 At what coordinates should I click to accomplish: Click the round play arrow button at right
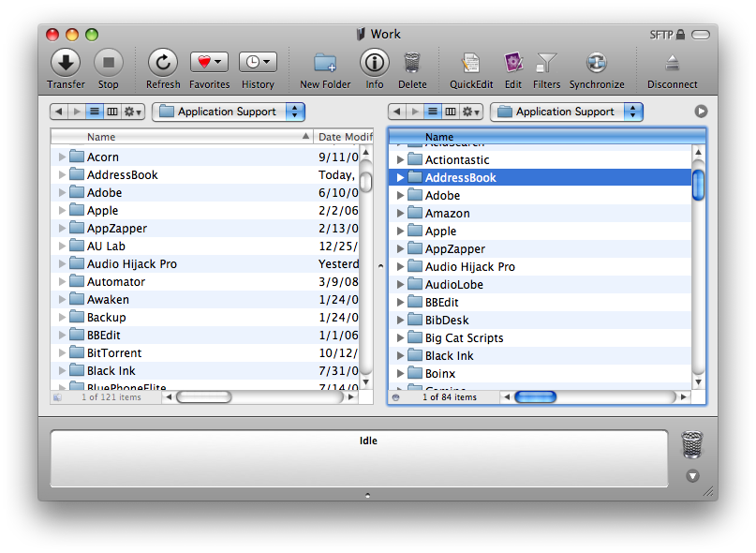point(701,112)
